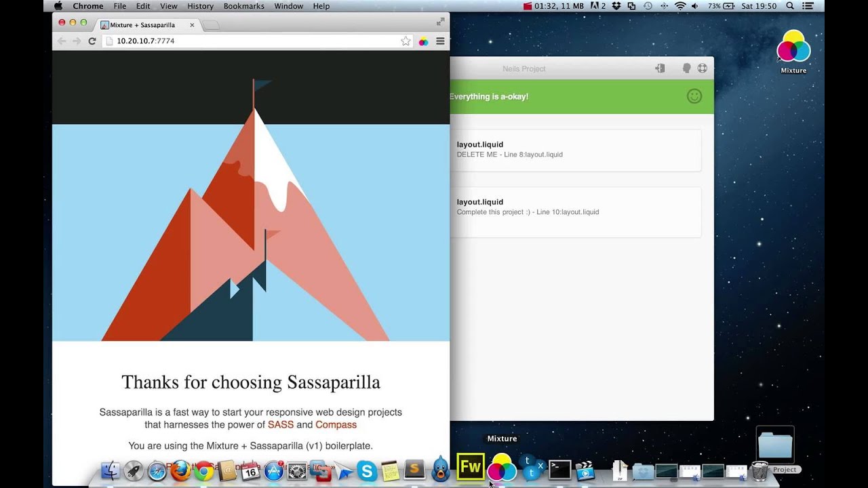This screenshot has width=868, height=488.
Task: Open the View menu
Action: [x=169, y=6]
